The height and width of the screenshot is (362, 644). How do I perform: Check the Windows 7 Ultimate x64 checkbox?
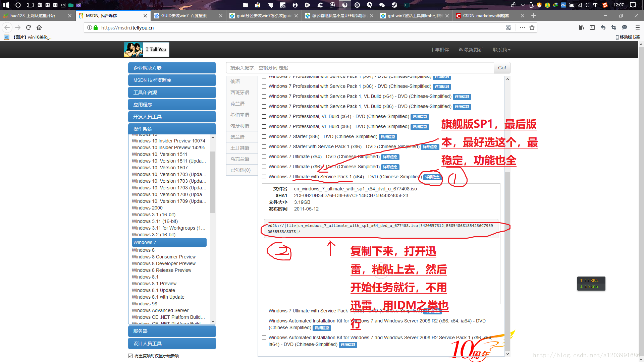coord(264,157)
